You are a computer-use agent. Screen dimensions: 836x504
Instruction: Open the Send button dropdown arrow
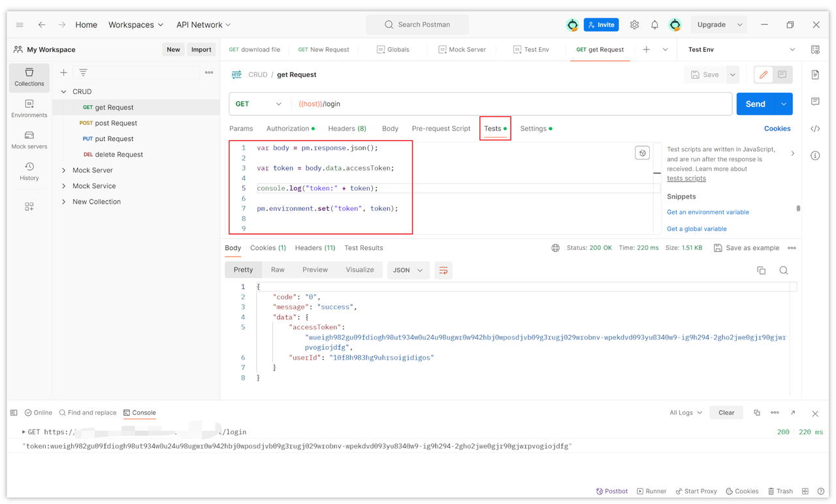tap(784, 104)
